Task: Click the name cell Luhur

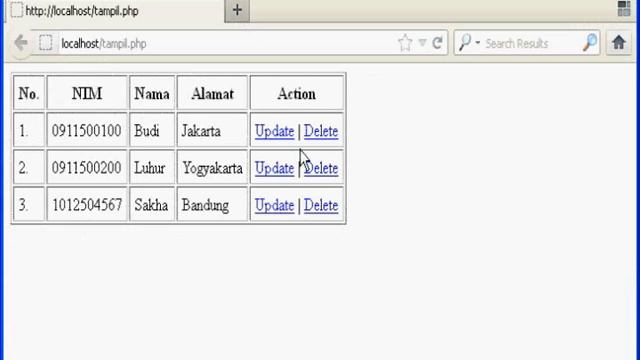Action: pyautogui.click(x=152, y=168)
